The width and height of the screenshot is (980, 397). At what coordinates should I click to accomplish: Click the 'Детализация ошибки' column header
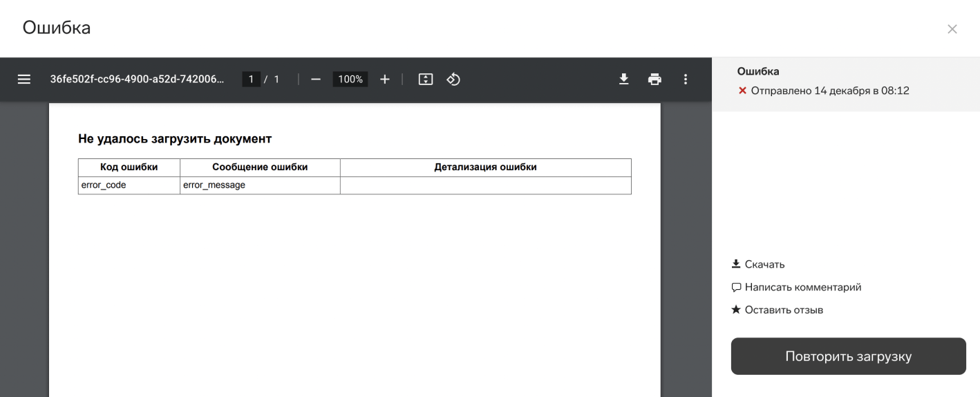tap(485, 167)
